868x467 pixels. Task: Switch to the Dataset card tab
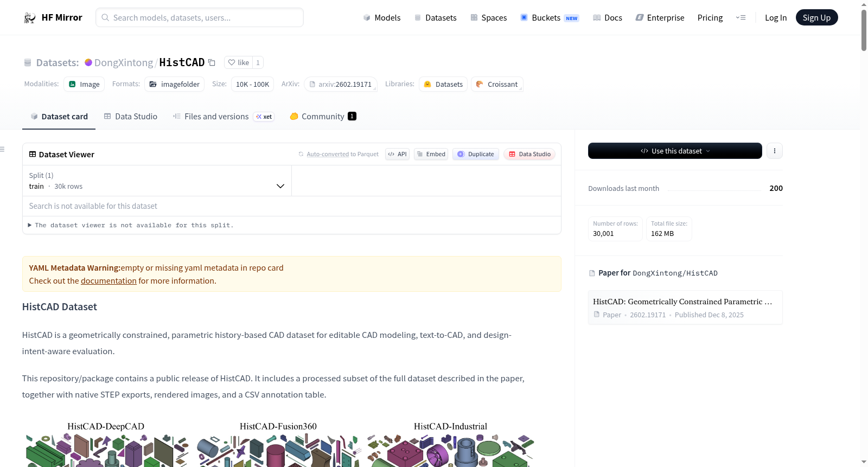pos(59,117)
